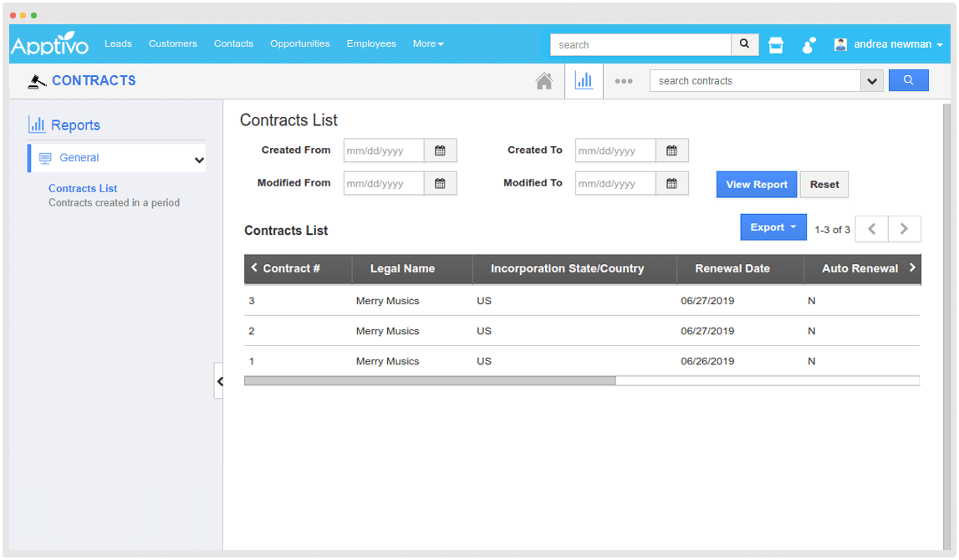Open Modified From calendar picker

pos(440,183)
